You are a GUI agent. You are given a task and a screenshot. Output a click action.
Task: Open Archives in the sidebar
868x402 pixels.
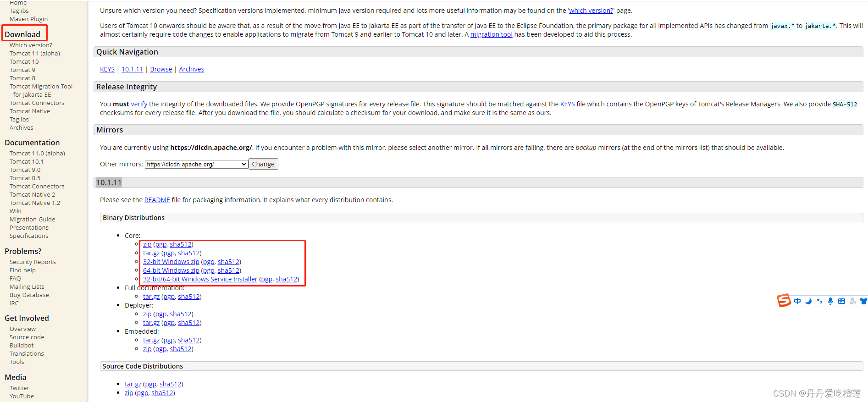[x=22, y=128]
